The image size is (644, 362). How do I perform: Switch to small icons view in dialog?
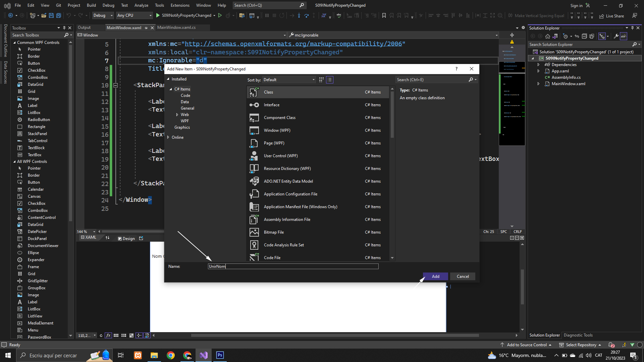click(321, 80)
